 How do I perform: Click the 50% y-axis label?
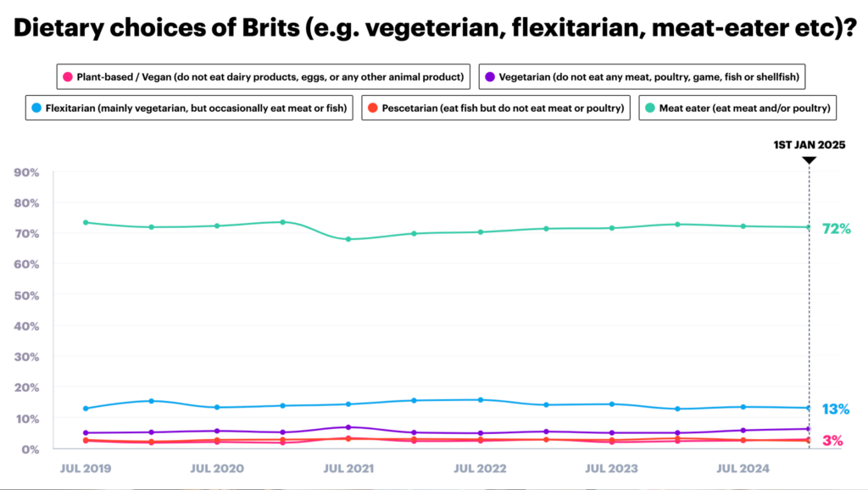tap(27, 295)
